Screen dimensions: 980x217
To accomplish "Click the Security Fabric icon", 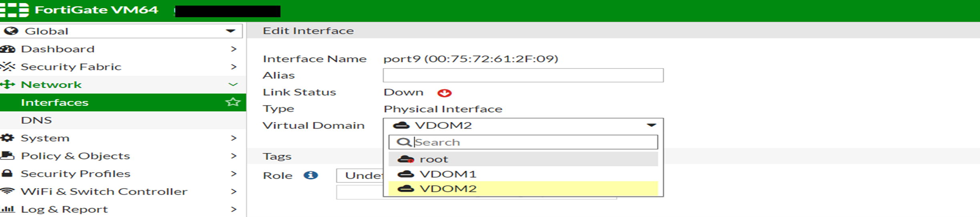I will coord(8,66).
